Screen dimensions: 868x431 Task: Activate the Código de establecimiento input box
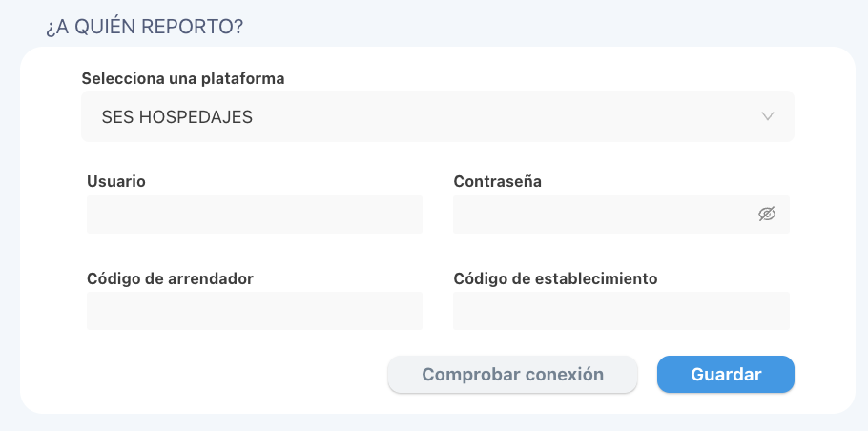621,311
